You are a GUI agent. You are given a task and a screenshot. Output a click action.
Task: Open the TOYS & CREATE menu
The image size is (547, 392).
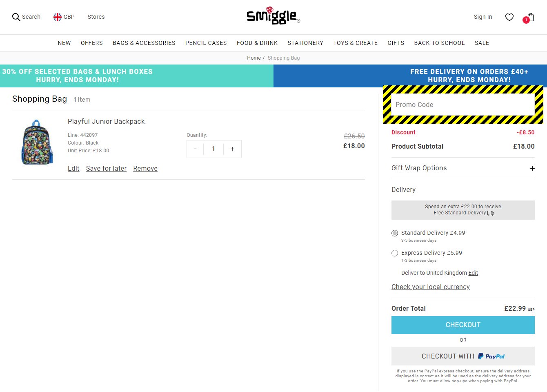(x=355, y=43)
